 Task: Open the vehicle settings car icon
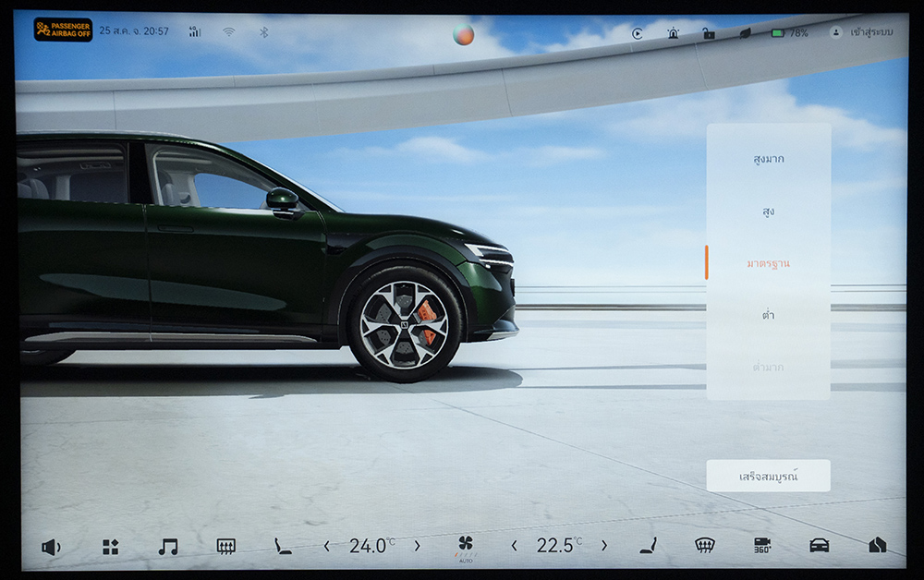819,546
